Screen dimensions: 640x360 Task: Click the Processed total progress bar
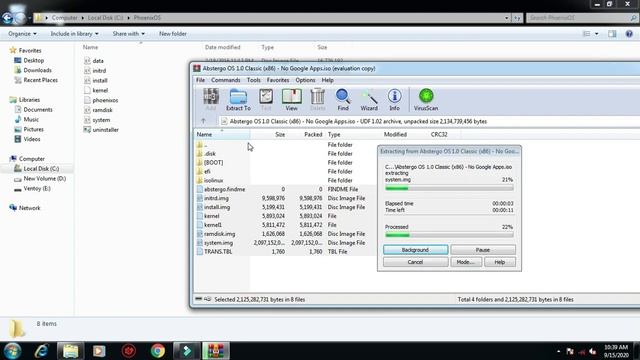(x=449, y=235)
